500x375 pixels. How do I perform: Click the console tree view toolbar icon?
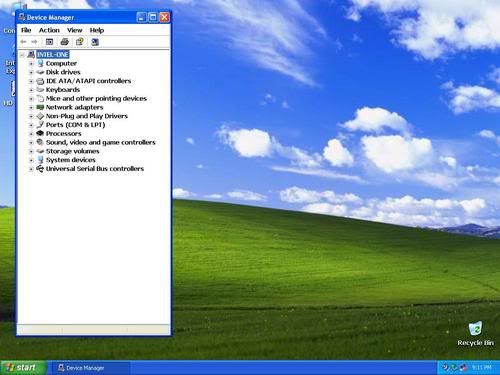coord(49,42)
